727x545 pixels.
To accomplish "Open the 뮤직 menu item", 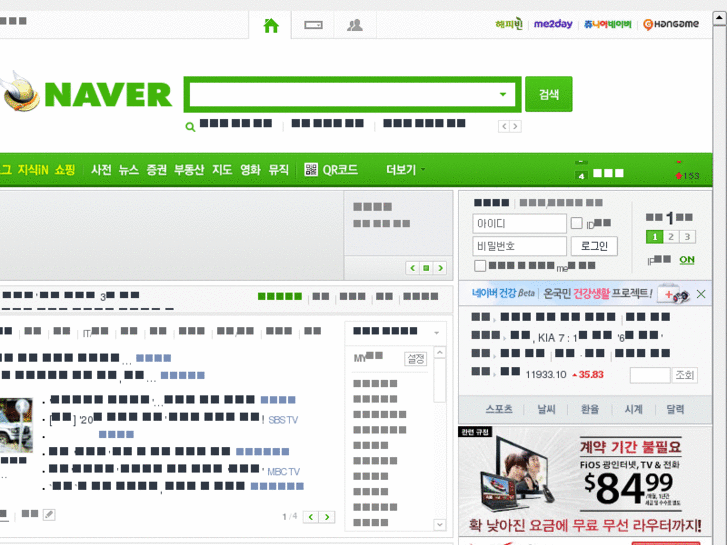I will coord(278,170).
